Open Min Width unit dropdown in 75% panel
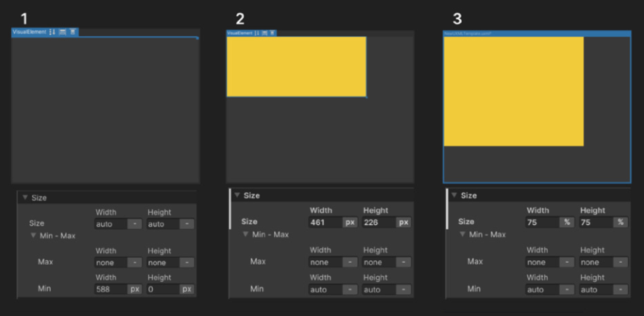This screenshot has width=644, height=316. tap(567, 289)
